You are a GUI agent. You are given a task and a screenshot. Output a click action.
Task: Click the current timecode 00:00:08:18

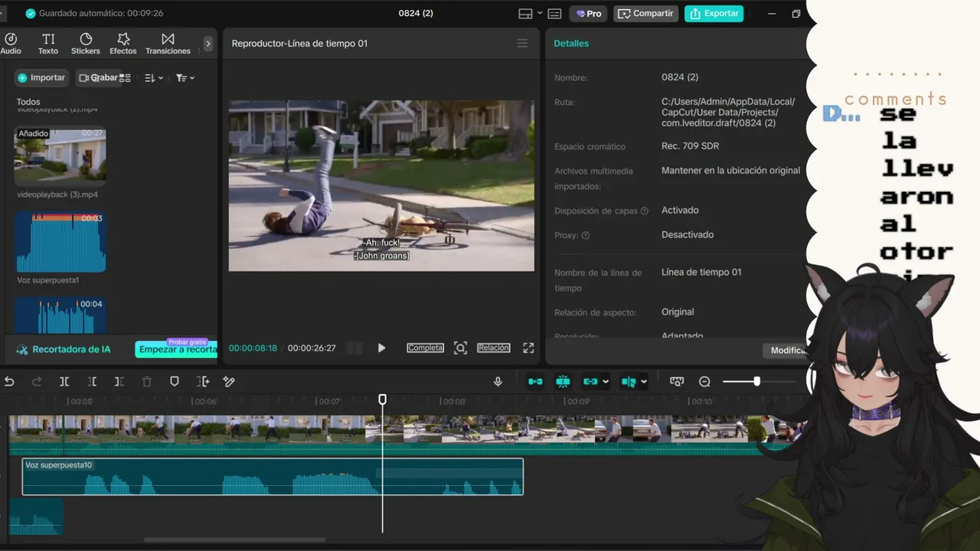tap(253, 348)
